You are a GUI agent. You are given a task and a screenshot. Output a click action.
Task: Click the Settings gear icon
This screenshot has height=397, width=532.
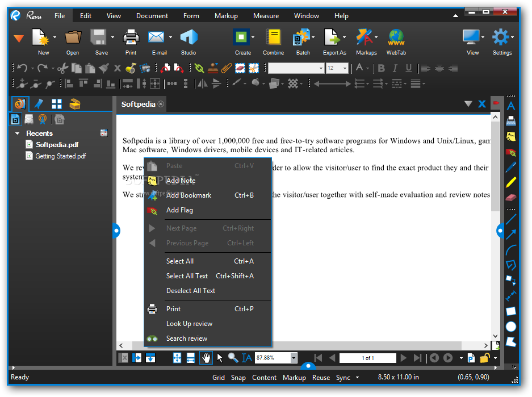(x=501, y=37)
